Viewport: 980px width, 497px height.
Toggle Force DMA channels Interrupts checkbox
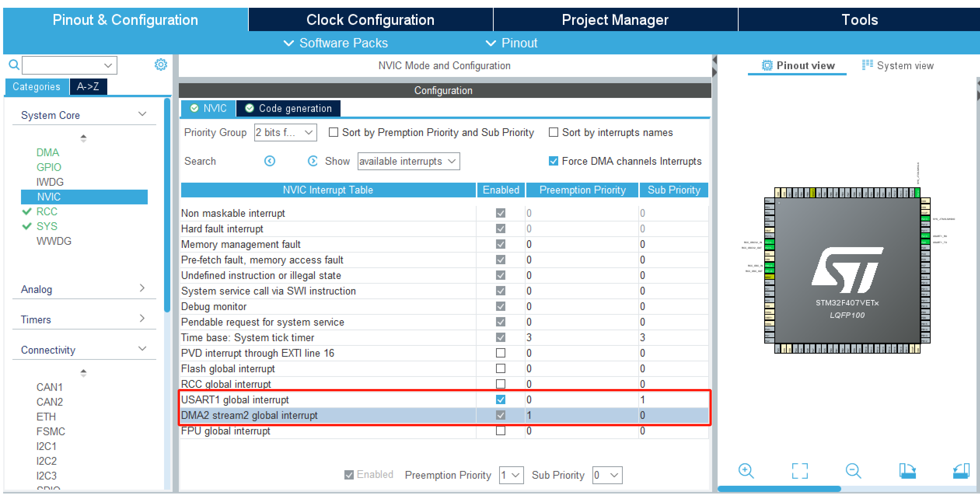click(x=553, y=161)
